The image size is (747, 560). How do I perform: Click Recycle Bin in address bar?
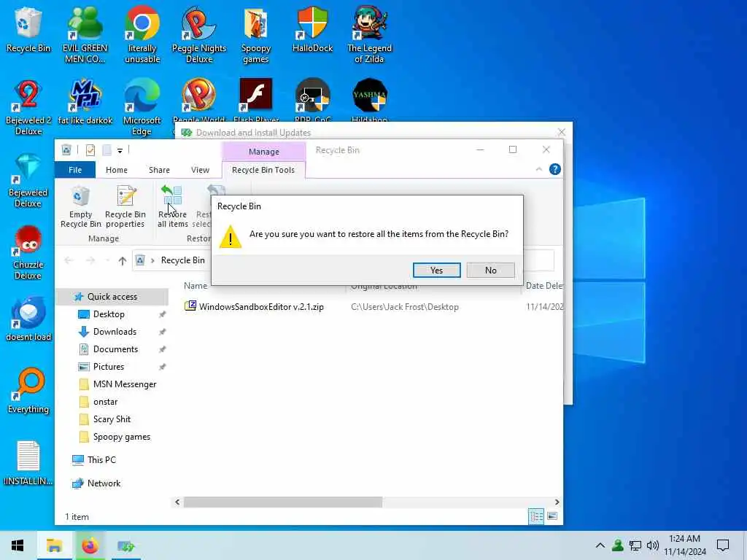(x=182, y=260)
